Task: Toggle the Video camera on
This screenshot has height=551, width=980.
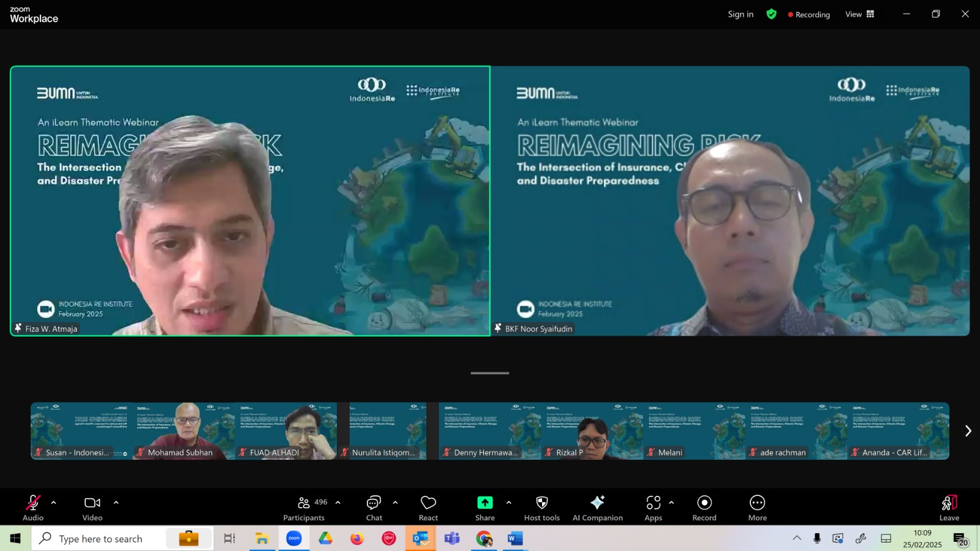Action: 92,508
